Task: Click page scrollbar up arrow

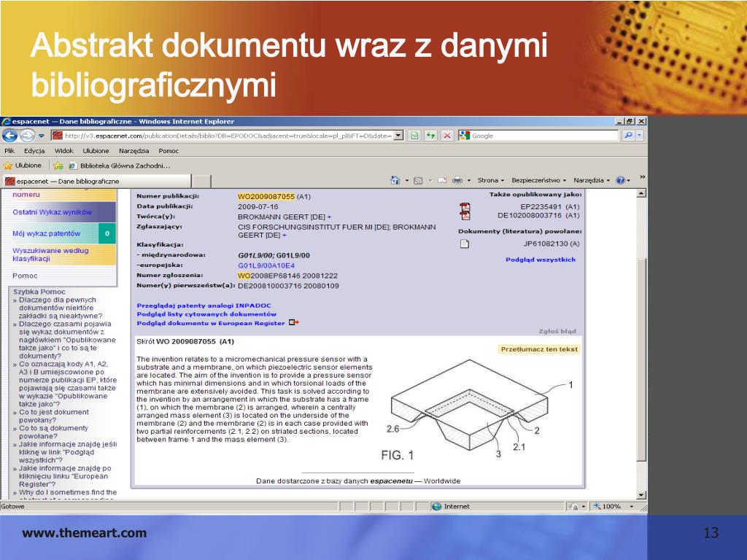Action: click(642, 193)
